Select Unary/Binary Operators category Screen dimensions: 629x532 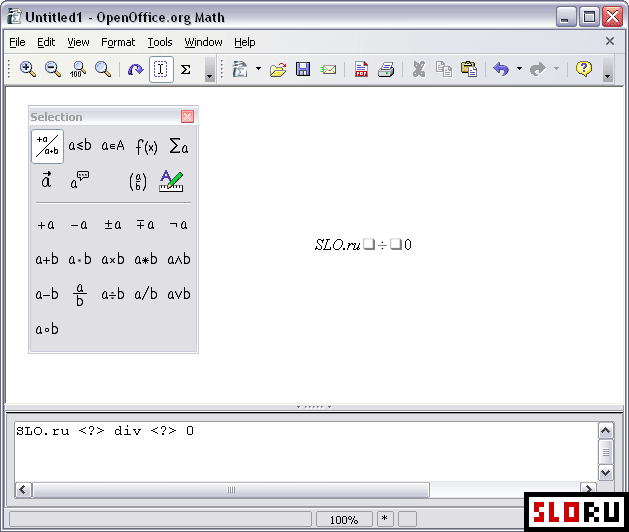[47, 146]
